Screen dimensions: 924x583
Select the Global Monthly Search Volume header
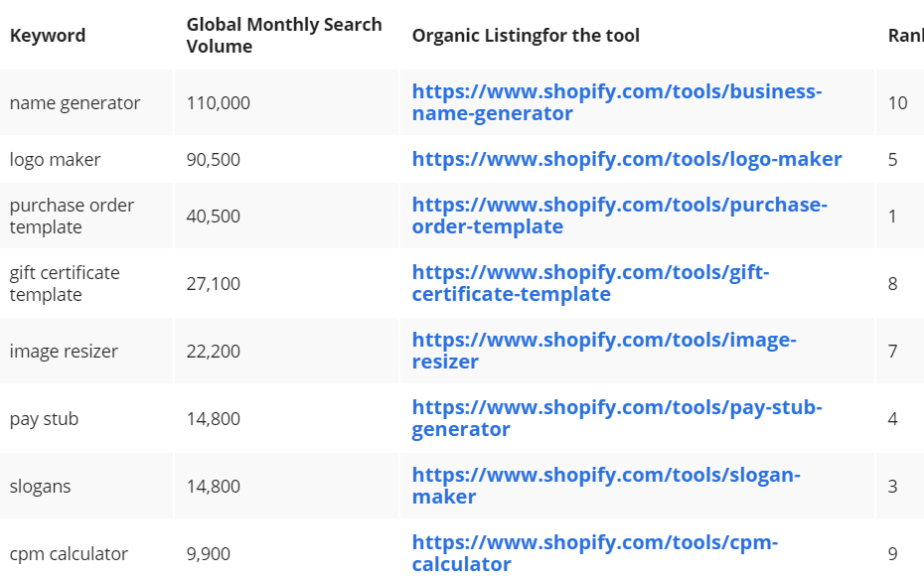[x=284, y=36]
